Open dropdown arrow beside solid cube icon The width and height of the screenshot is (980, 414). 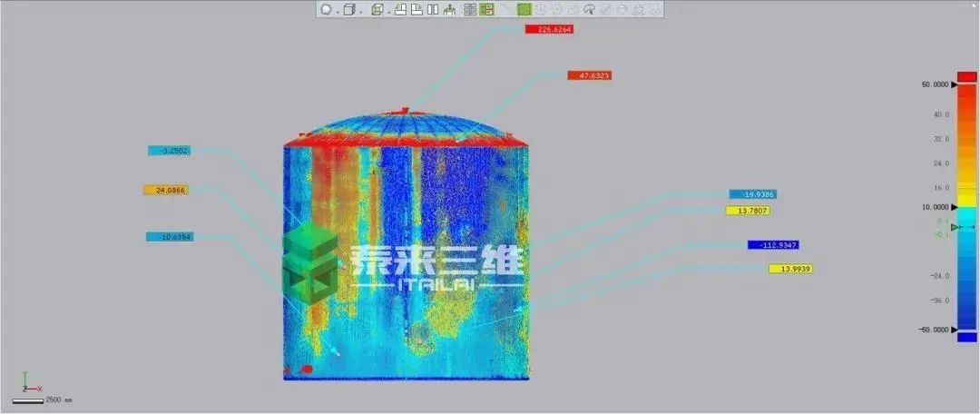pyautogui.click(x=359, y=11)
